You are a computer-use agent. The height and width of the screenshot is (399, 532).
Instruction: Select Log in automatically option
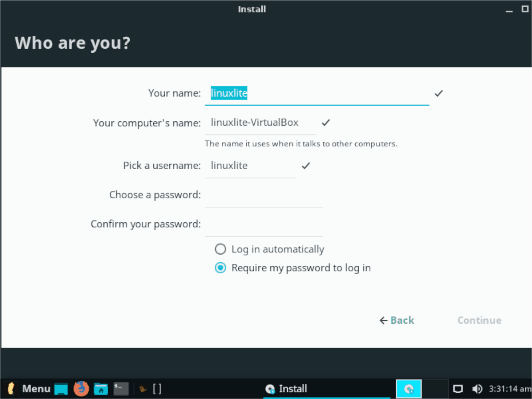(x=269, y=249)
